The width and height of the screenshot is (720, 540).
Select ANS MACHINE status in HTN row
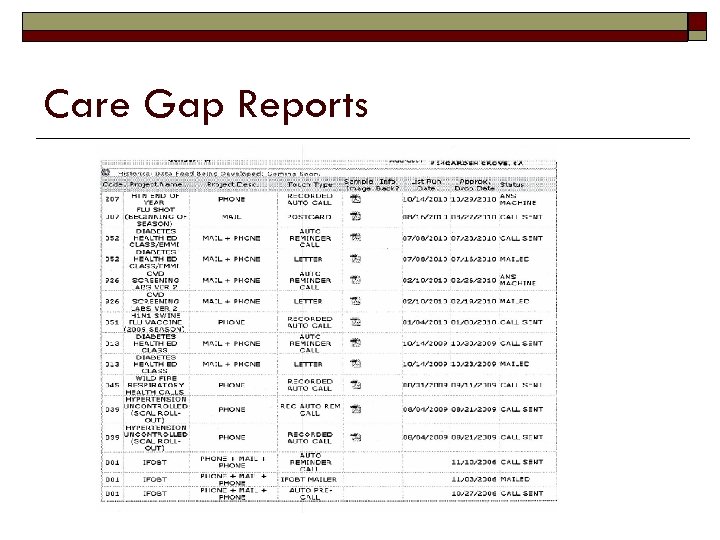(518, 199)
